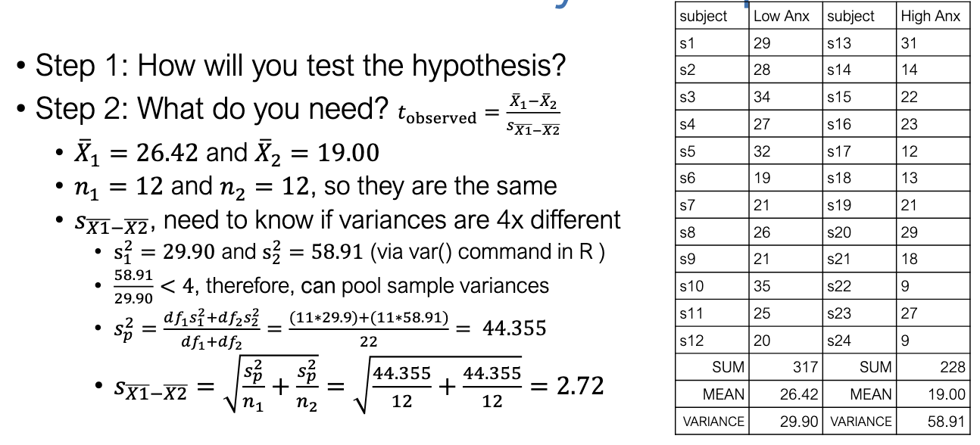Select the High Anx sum 228

[x=953, y=367]
